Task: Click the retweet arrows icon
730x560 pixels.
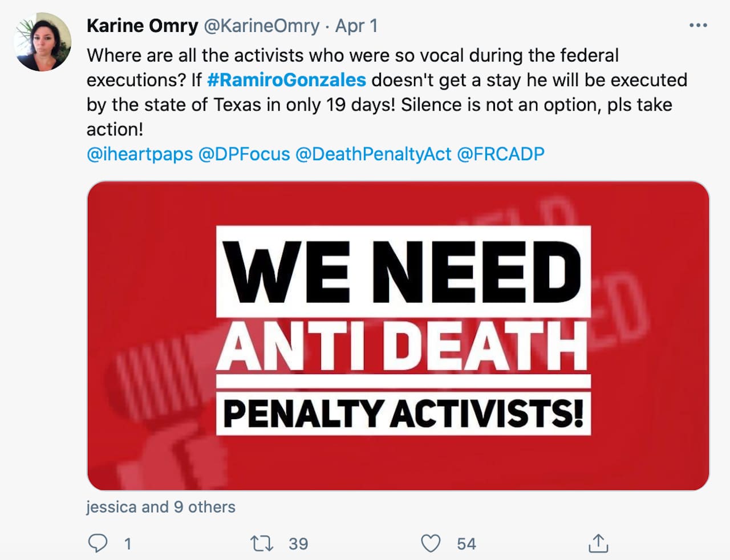Action: coord(262,543)
